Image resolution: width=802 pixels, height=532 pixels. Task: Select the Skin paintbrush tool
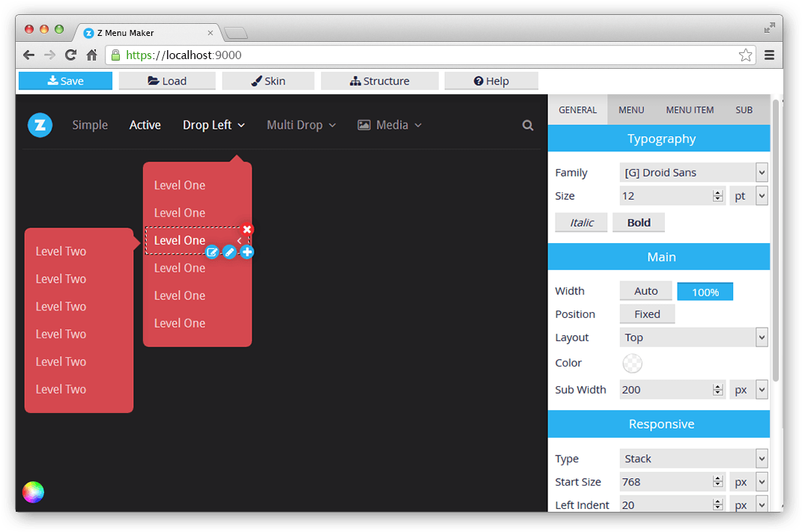tap(268, 80)
